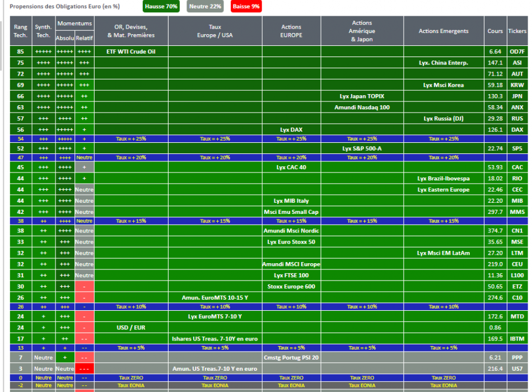Select the "Lyx Japan TOPIX" cell
The width and height of the screenshot is (532, 392).
362,96
